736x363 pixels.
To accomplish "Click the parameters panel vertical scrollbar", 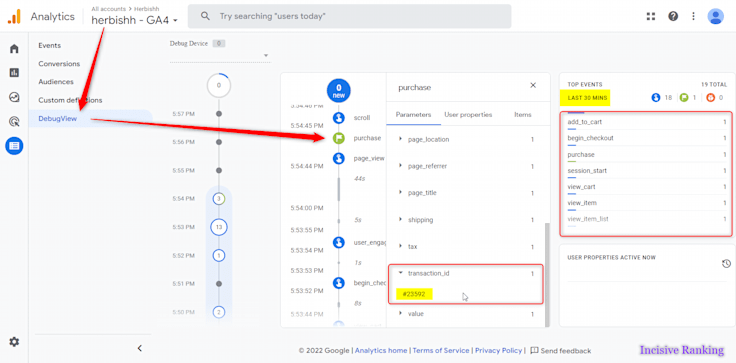I will tap(546, 275).
